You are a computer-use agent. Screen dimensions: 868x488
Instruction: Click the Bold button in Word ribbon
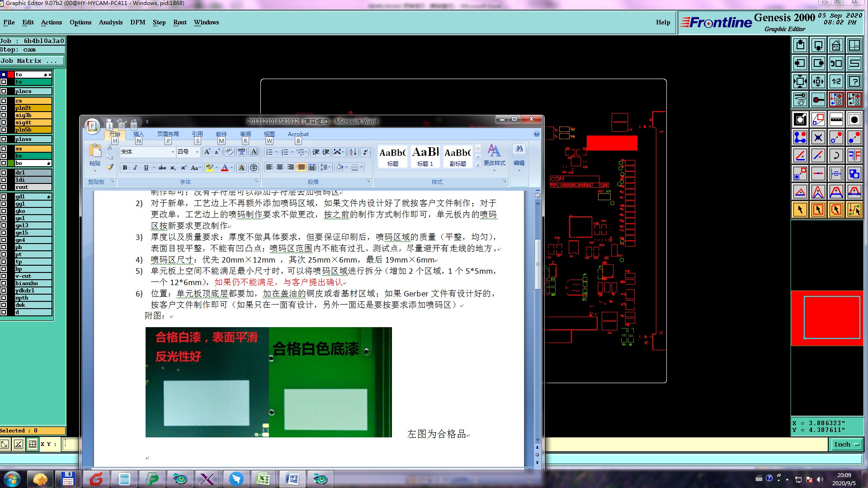125,168
